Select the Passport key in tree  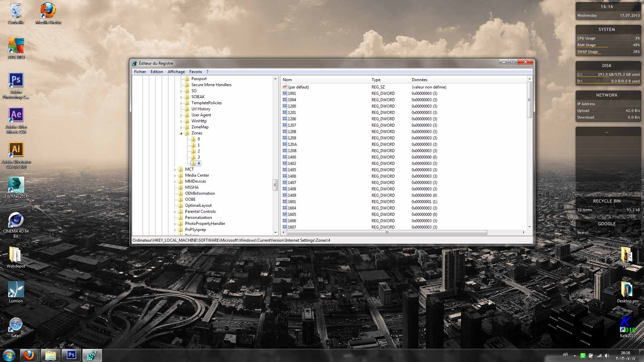click(199, 79)
